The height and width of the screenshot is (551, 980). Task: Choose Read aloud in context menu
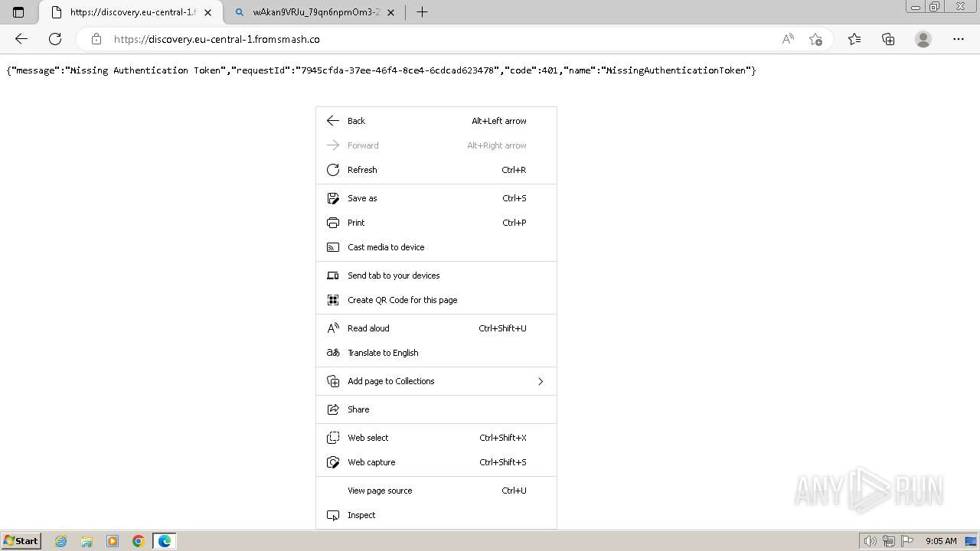coord(436,328)
